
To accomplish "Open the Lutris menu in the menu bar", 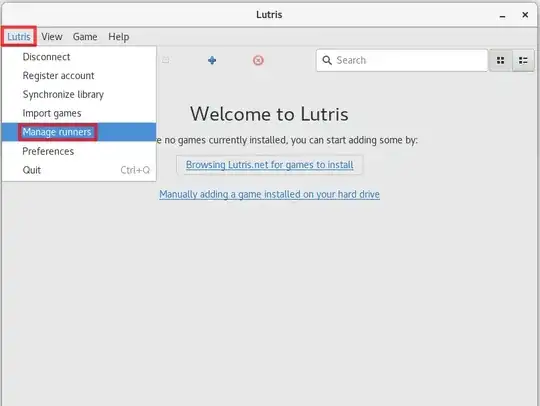I will (19, 37).
